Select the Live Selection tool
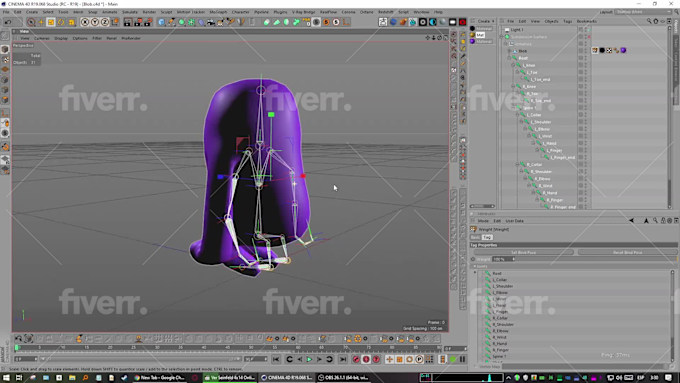 (x=31, y=22)
